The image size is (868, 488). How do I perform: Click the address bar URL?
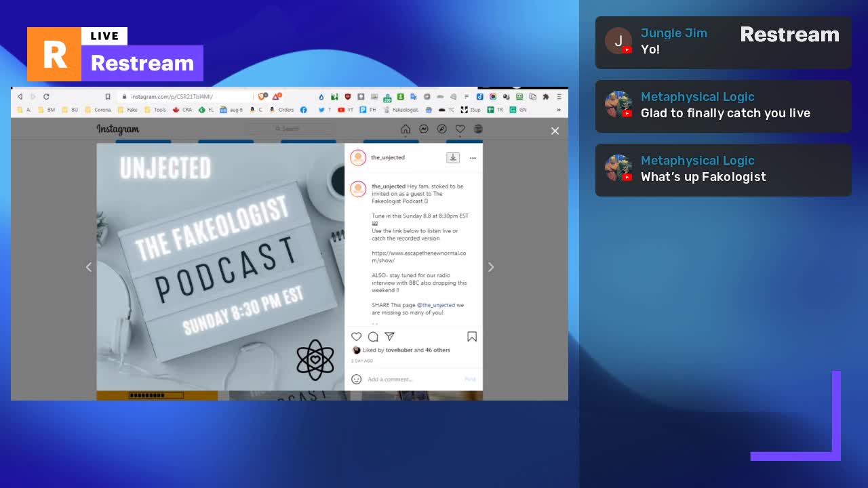[x=172, y=97]
